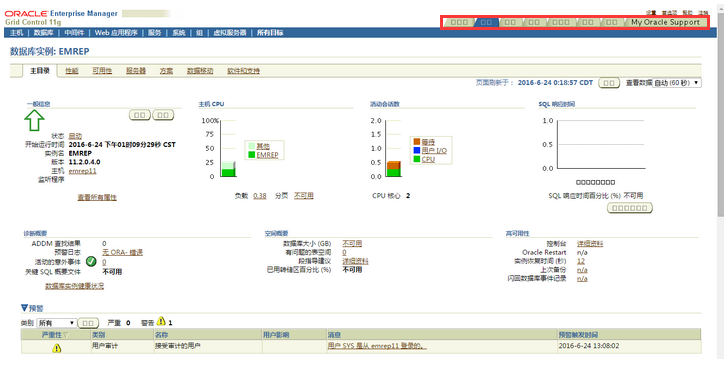Switch to the 方案 tab
724x371 pixels.
point(166,71)
